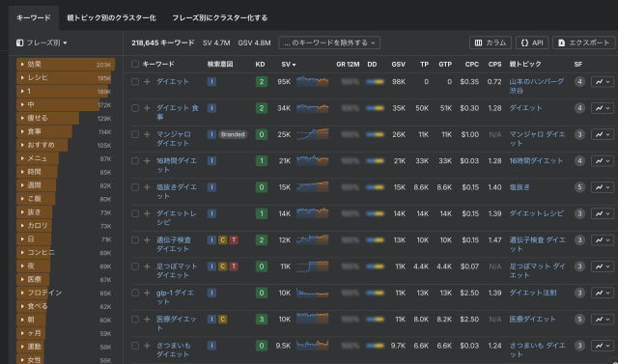The height and width of the screenshot is (364, 618).
Task: Toggle select-all checkbox in キーワード header
Action: [135, 64]
